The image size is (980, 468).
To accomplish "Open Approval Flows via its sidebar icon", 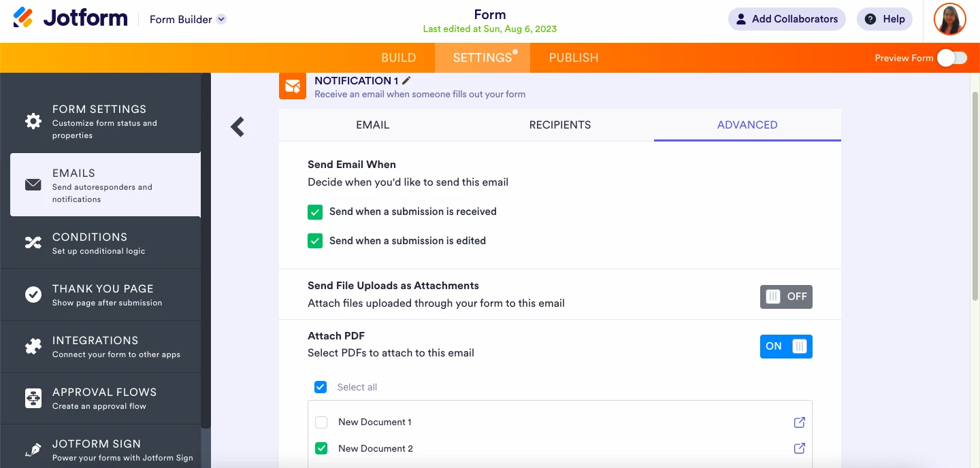I will click(x=32, y=397).
